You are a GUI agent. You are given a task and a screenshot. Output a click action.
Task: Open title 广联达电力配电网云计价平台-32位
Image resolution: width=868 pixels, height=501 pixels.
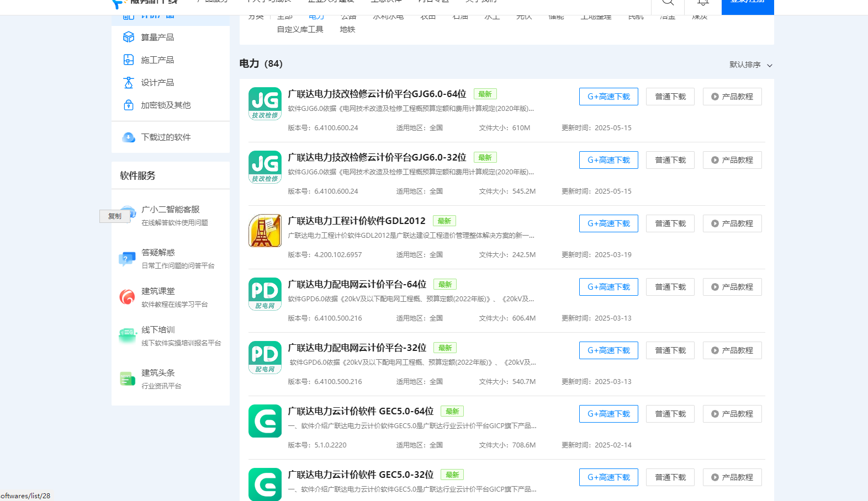[x=357, y=348]
